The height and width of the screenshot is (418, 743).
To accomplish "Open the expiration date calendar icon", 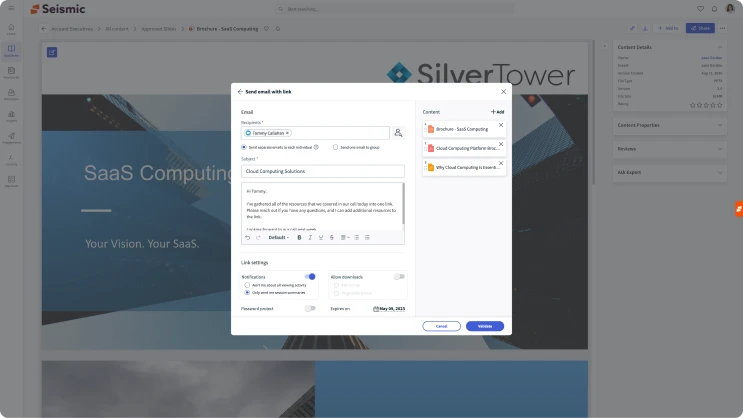I will pyautogui.click(x=376, y=309).
